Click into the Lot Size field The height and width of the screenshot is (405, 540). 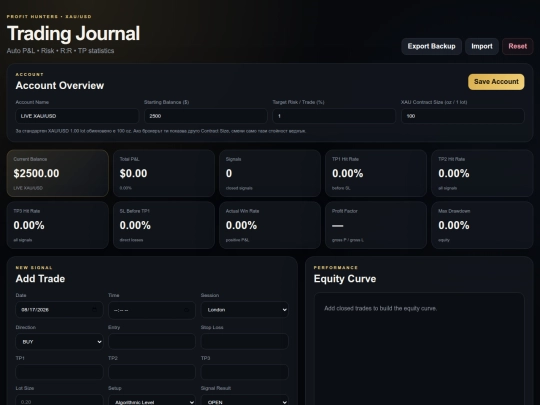(59, 401)
